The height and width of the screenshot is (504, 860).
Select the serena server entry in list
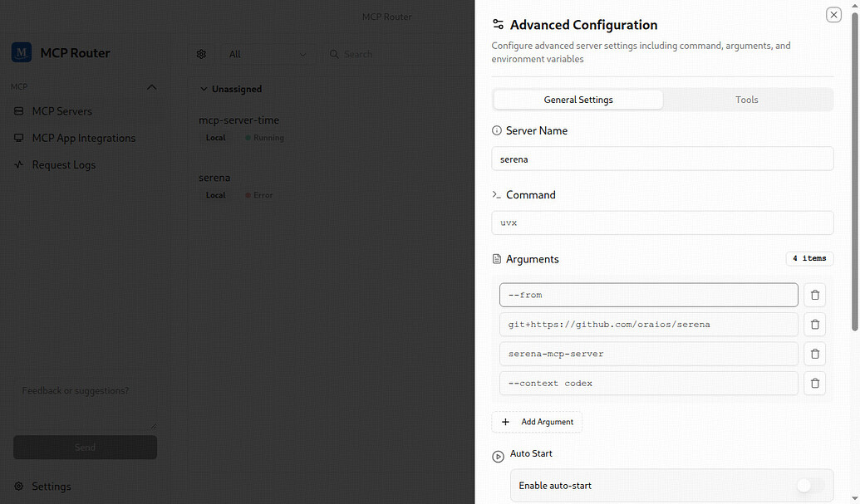click(x=214, y=178)
